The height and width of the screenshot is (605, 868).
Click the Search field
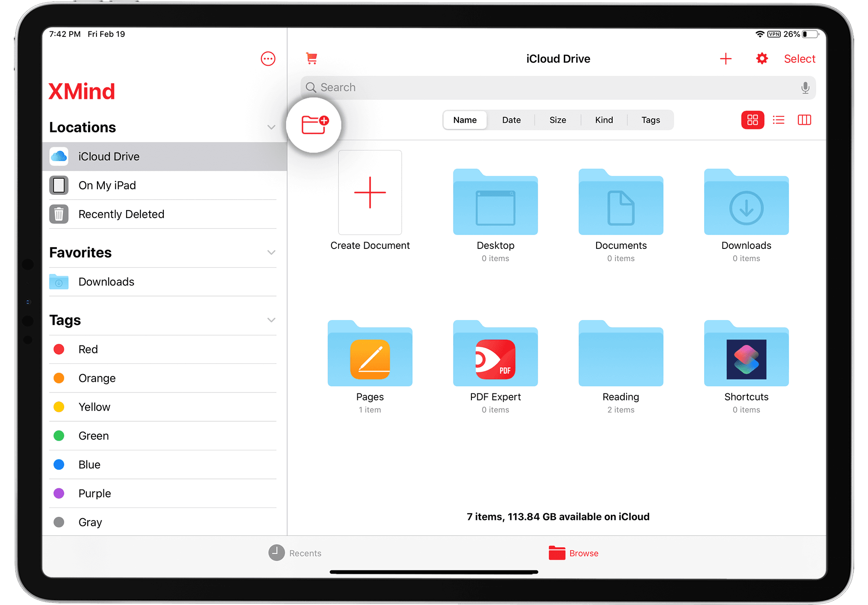[x=558, y=88]
